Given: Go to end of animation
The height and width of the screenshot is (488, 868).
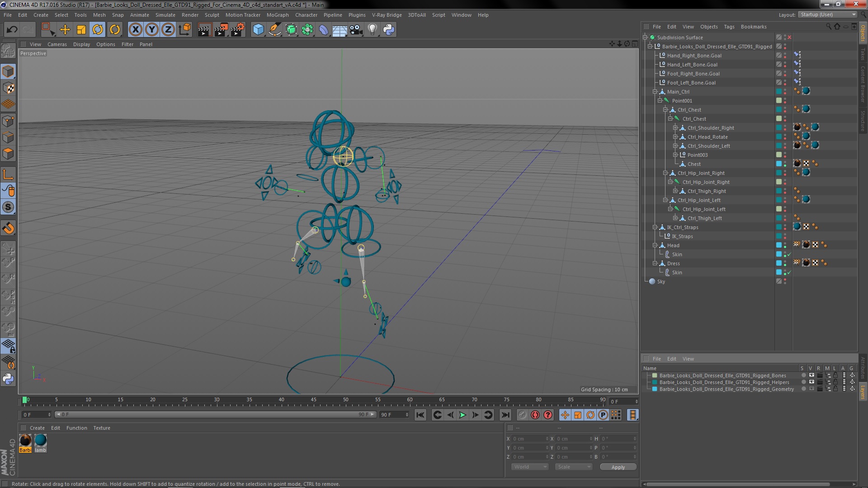Looking at the screenshot, I should point(505,415).
